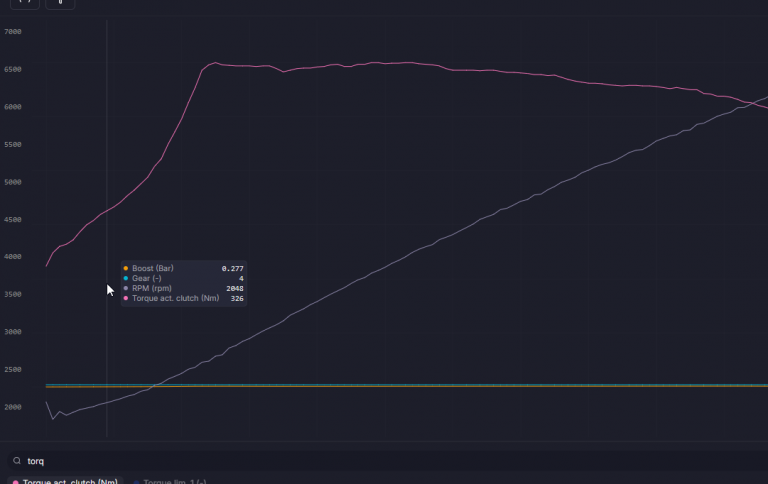Click the flat teal gear line
Viewport: 768px width, 484px height.
tap(407, 385)
